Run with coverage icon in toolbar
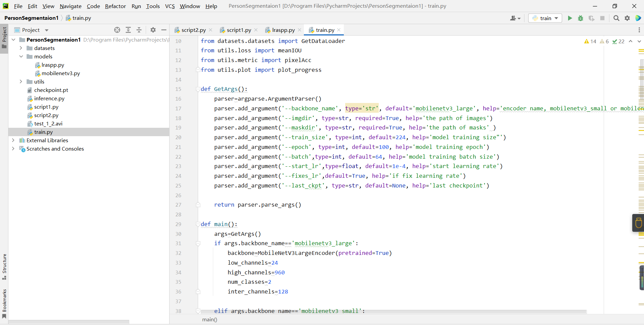This screenshot has width=644, height=325. 592,18
